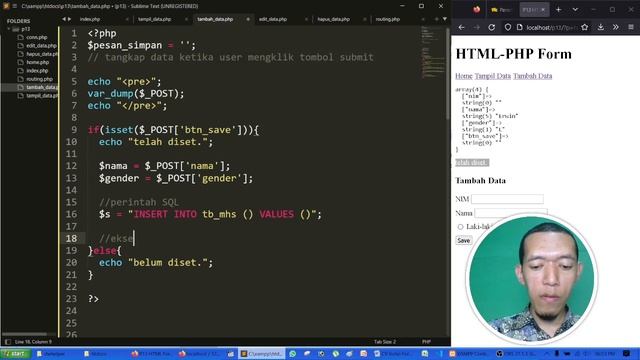Click the taskbar clock
The width and height of the screenshot is (640, 360).
[605, 353]
